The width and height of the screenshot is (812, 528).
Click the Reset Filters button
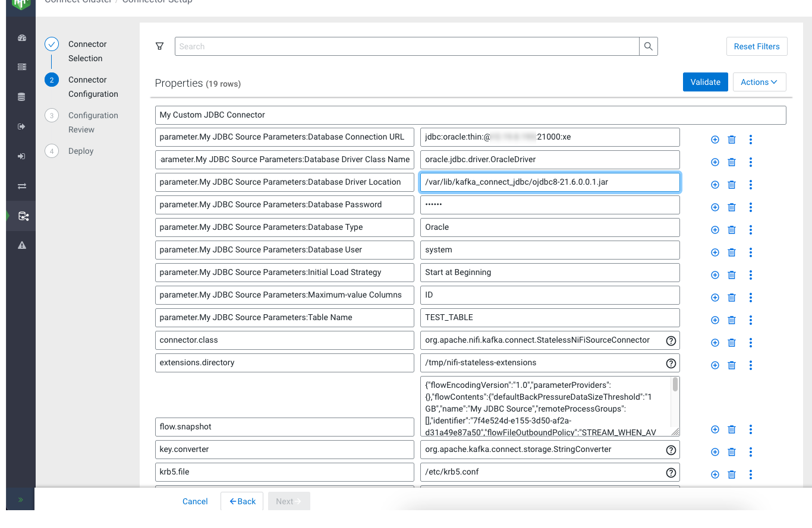pyautogui.click(x=756, y=46)
